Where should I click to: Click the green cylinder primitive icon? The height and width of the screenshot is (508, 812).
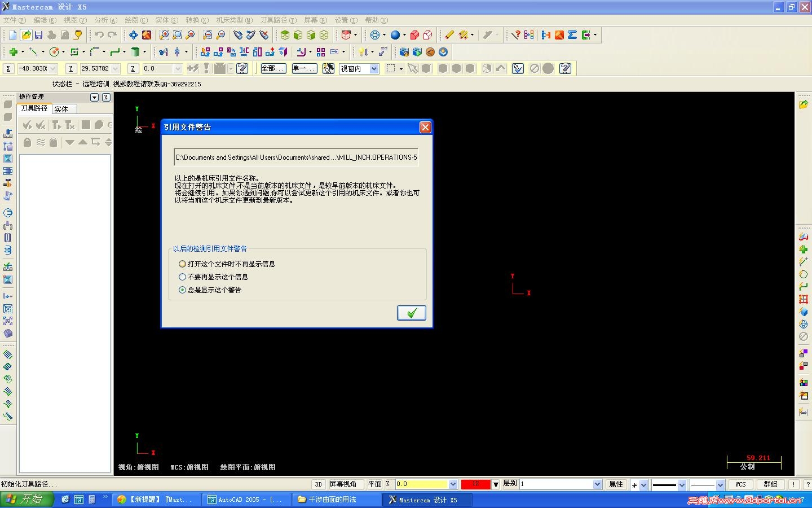pyautogui.click(x=135, y=52)
